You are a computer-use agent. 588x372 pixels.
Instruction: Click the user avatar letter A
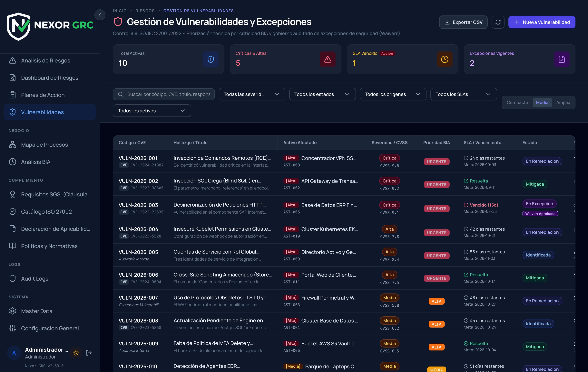pos(14,353)
